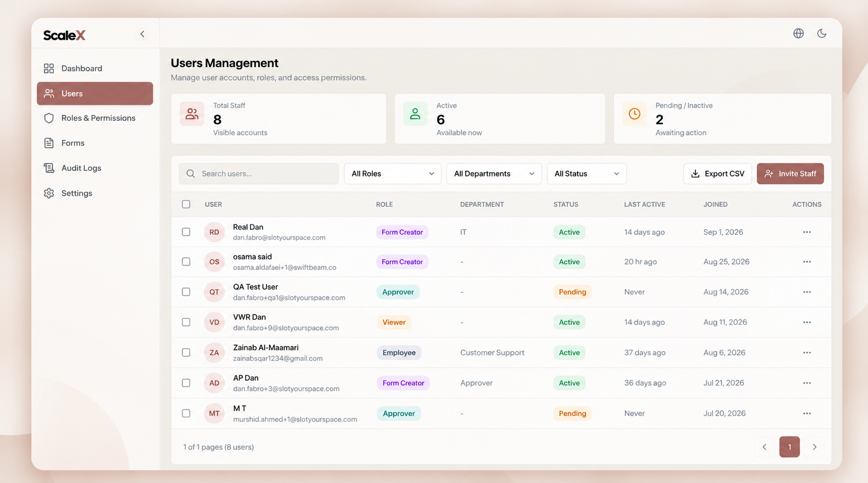Select all users via header checkbox
868x483 pixels.
pos(186,204)
